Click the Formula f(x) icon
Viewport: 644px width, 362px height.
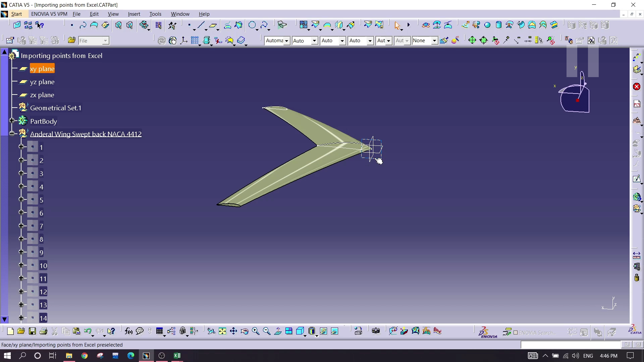128,331
